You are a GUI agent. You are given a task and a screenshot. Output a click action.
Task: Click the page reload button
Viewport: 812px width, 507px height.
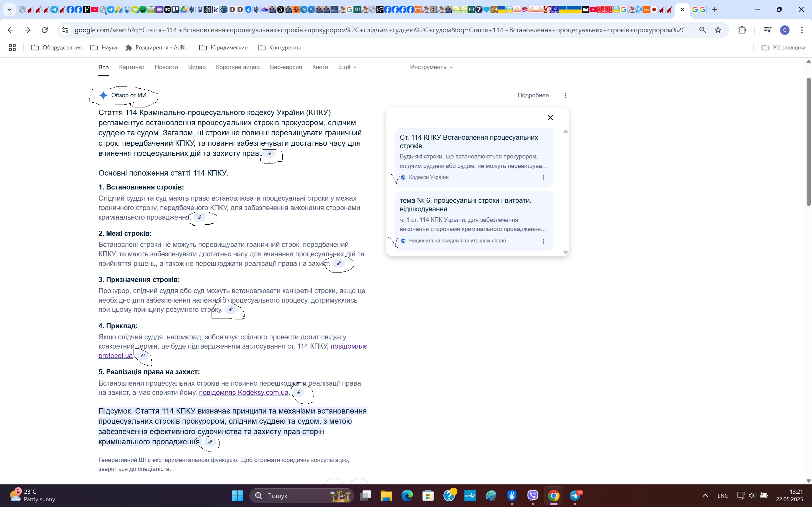[x=45, y=30]
